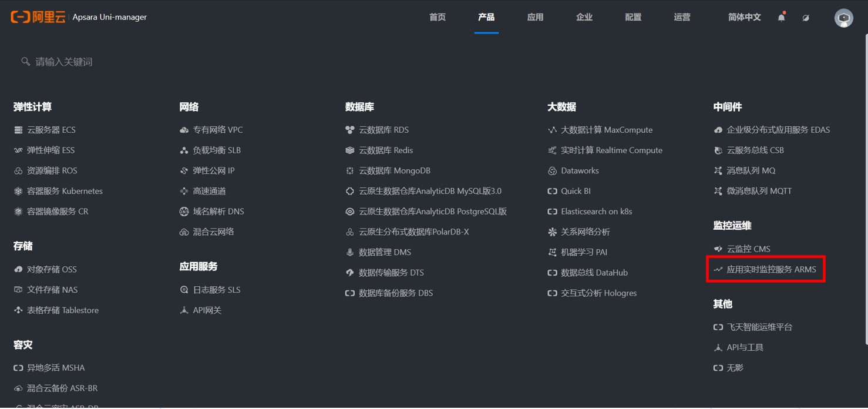Click the 云数据库 Redis icon
Image resolution: width=868 pixels, height=409 pixels.
[350, 150]
